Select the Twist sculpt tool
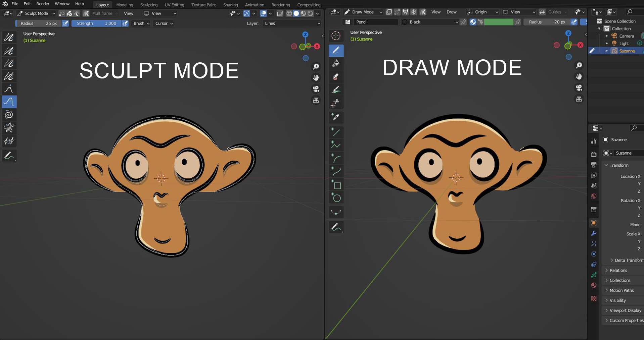 point(9,115)
